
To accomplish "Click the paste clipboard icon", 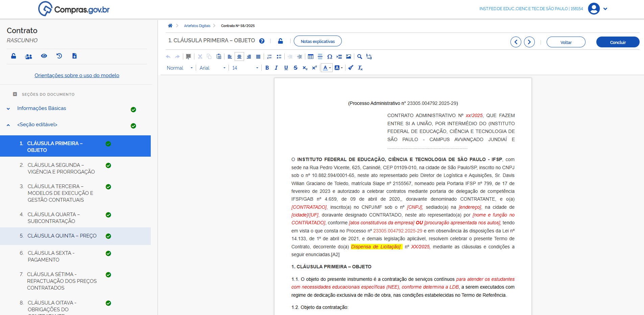I will (219, 57).
